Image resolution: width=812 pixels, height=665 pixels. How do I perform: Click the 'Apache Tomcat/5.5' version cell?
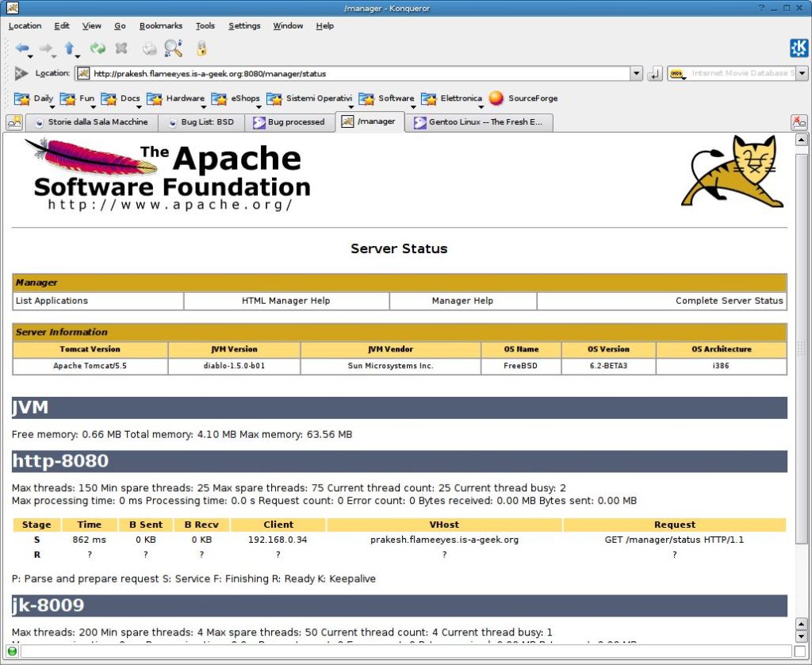90,366
